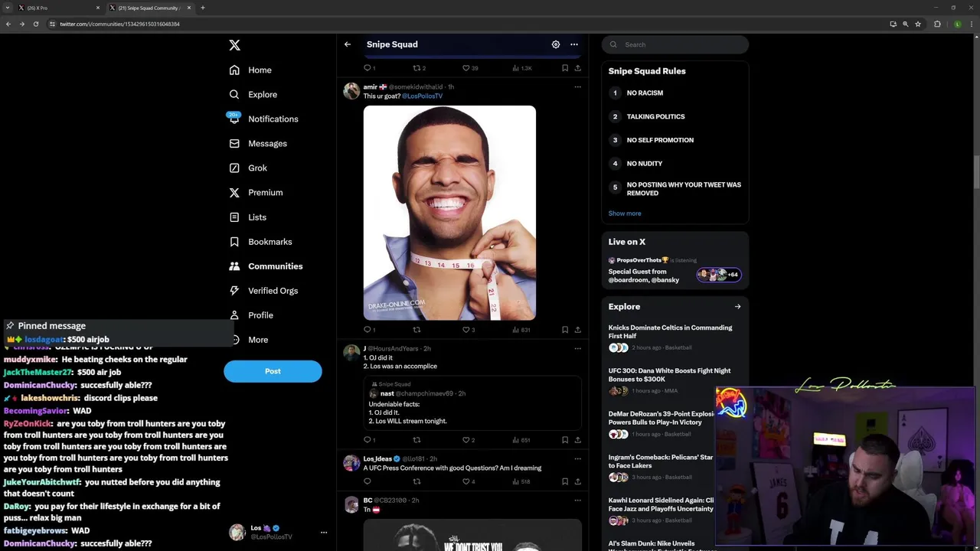The image size is (980, 551).
Task: Open the Drake image in amir's post
Action: [x=449, y=213]
